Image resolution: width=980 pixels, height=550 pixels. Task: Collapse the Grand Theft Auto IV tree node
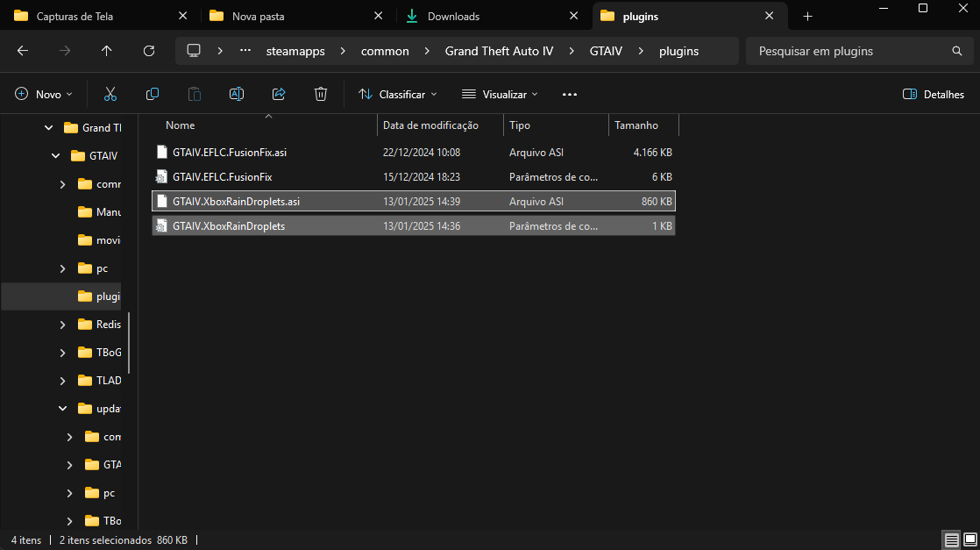point(49,128)
